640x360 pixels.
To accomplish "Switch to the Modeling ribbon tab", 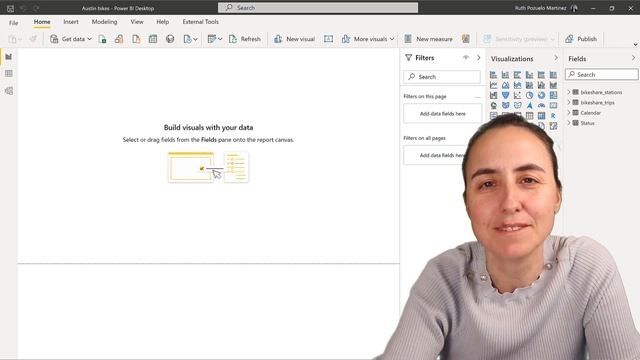I will (104, 22).
